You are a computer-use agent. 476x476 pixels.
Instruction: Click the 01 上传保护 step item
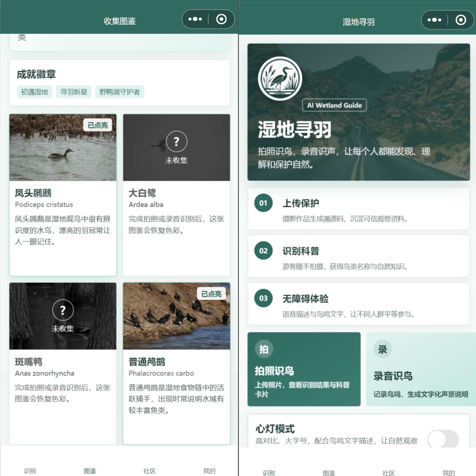point(358,208)
